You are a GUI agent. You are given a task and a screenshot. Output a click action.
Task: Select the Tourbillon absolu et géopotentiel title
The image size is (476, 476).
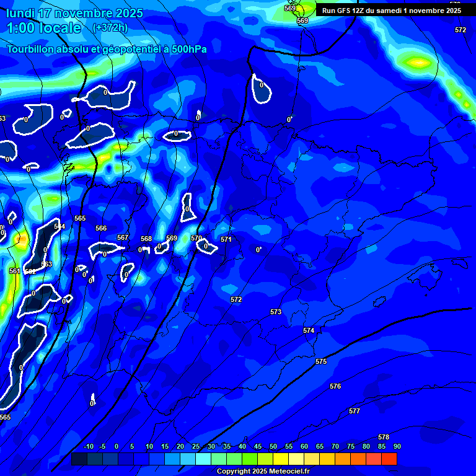107,50
